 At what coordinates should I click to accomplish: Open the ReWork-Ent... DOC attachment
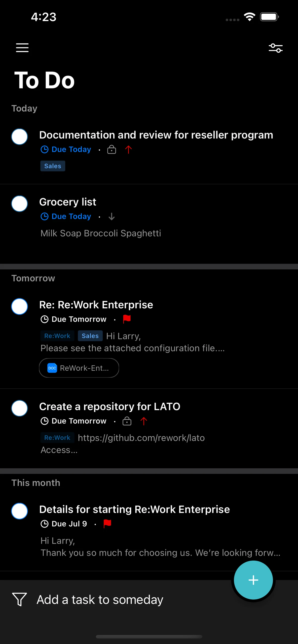click(x=79, y=368)
